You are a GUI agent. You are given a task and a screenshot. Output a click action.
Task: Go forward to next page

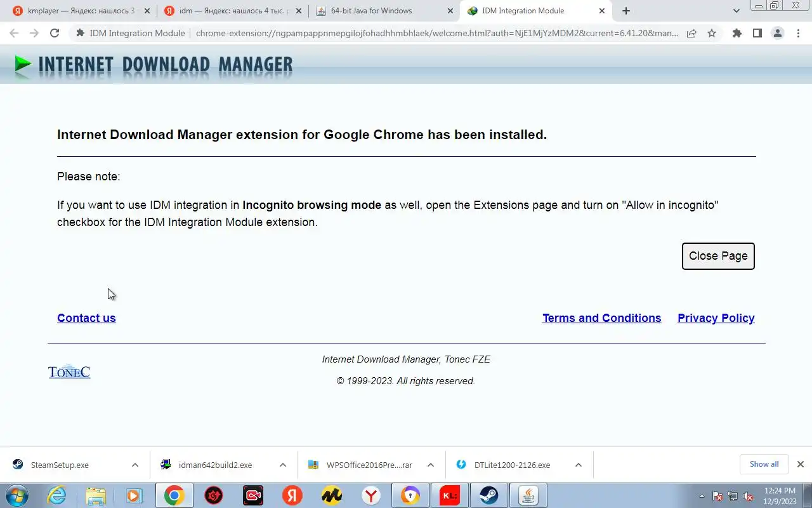click(34, 33)
